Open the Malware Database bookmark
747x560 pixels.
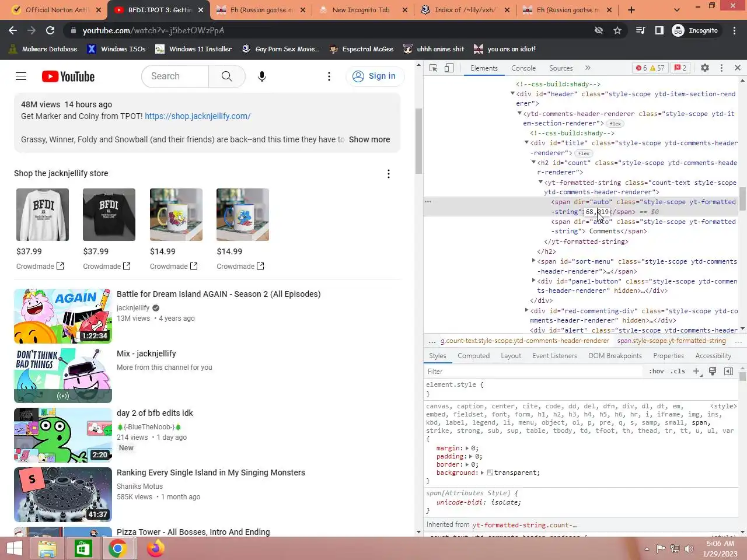43,49
